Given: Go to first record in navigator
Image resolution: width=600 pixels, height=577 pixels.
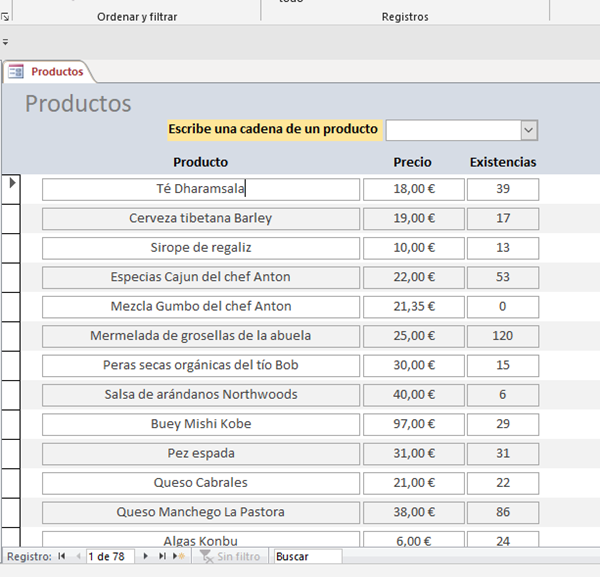Looking at the screenshot, I should pos(62,556).
